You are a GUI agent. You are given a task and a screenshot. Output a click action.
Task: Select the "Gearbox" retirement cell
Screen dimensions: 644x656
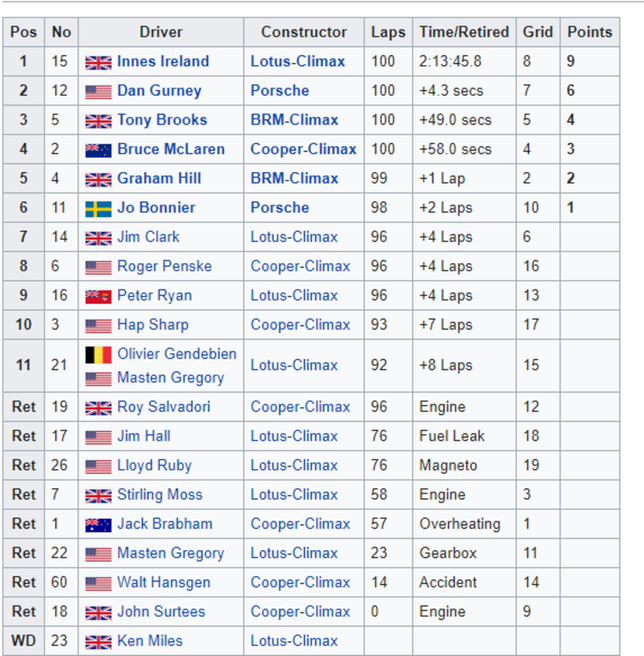point(464,553)
